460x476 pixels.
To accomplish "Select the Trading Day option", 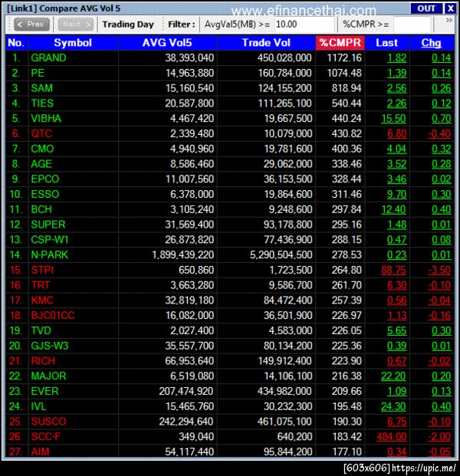I will [128, 25].
